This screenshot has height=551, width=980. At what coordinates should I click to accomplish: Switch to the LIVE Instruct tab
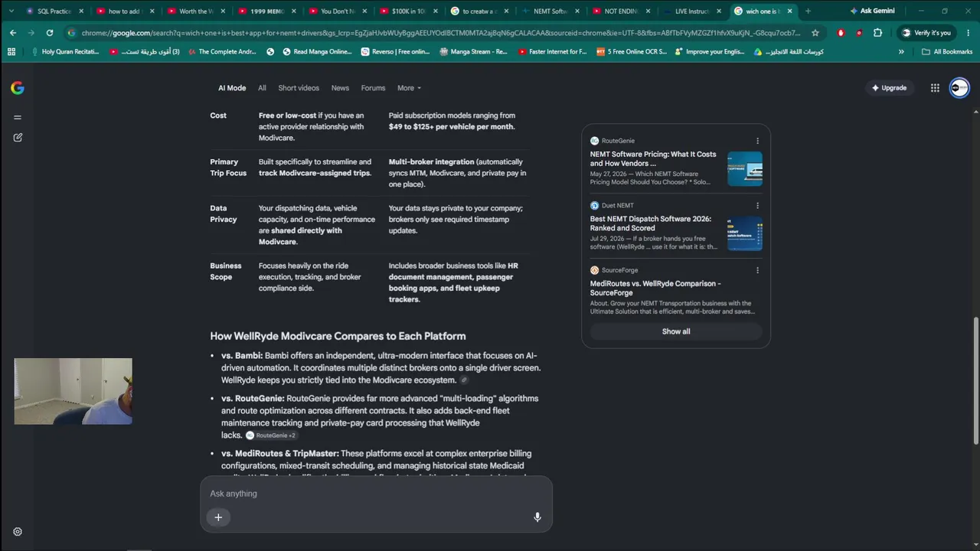point(691,11)
